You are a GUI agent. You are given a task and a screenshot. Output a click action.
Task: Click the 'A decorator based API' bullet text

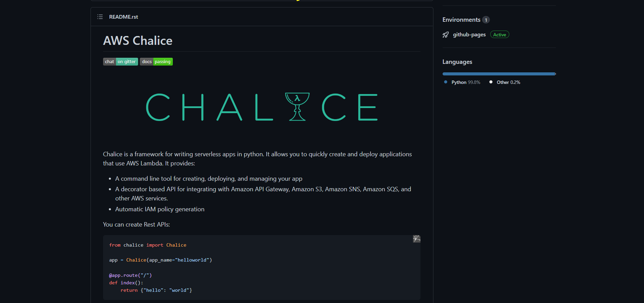(263, 194)
